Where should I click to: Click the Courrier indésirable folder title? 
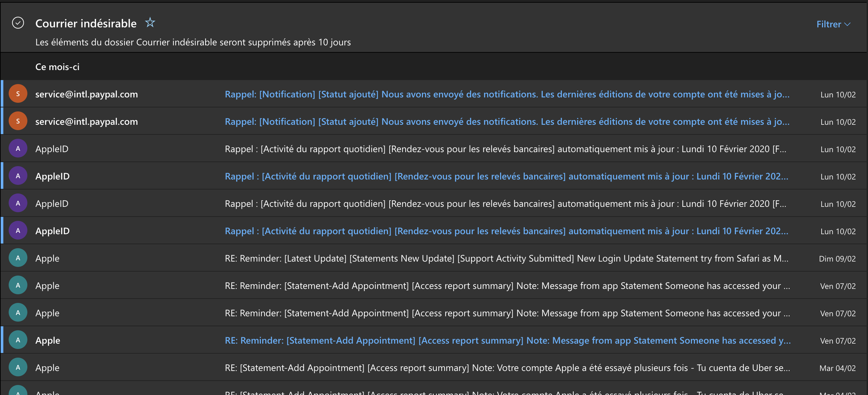click(x=86, y=23)
